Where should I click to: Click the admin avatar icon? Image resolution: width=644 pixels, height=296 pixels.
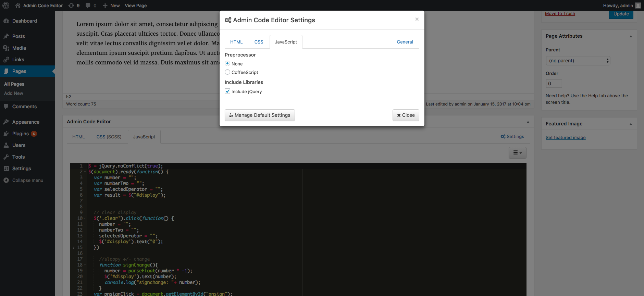click(x=638, y=5)
